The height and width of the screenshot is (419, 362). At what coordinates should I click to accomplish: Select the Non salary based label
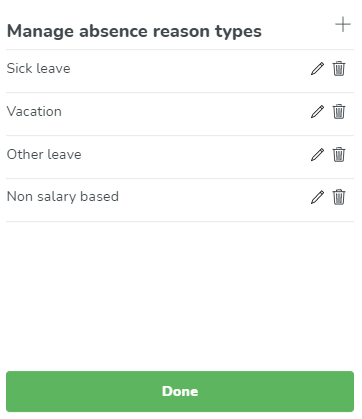[63, 197]
